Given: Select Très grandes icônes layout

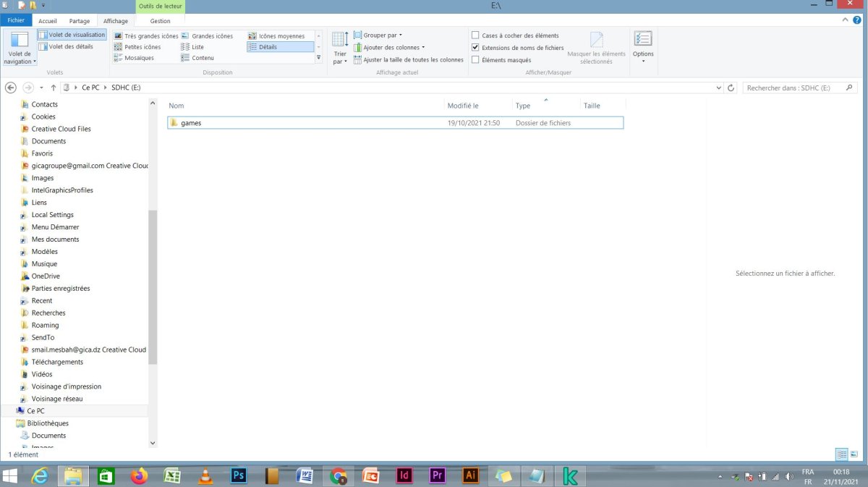Looking at the screenshot, I should 146,36.
